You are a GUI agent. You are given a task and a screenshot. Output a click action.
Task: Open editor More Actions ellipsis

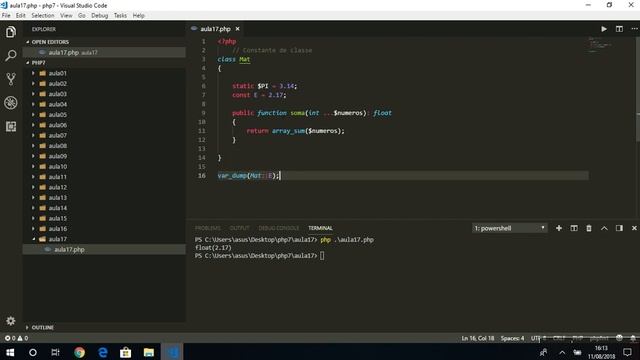tap(634, 29)
